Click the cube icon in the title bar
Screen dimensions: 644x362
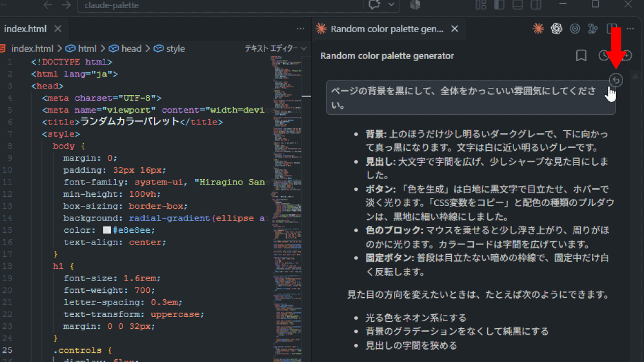[414, 5]
